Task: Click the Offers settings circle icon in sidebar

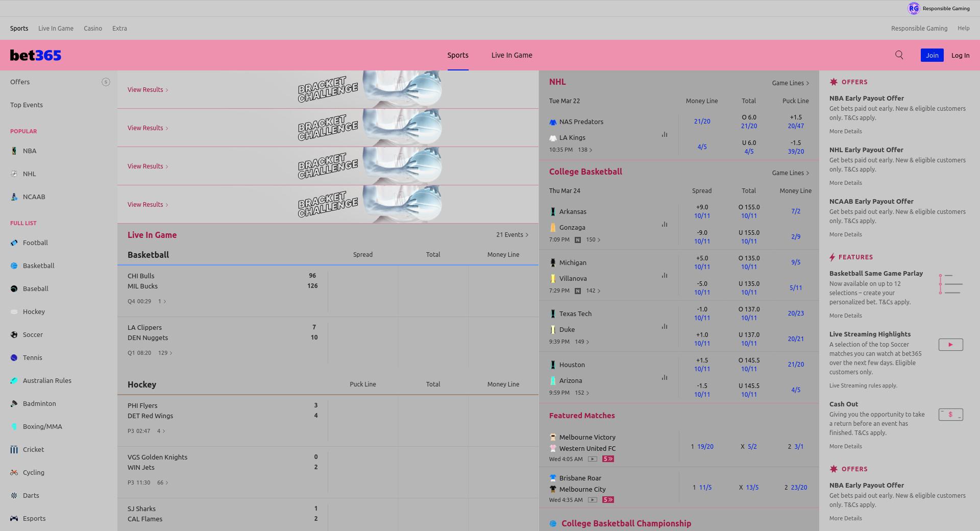Action: tap(106, 82)
